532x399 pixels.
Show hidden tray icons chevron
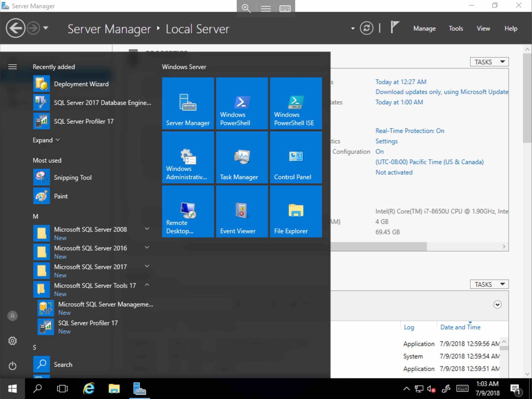pos(406,389)
